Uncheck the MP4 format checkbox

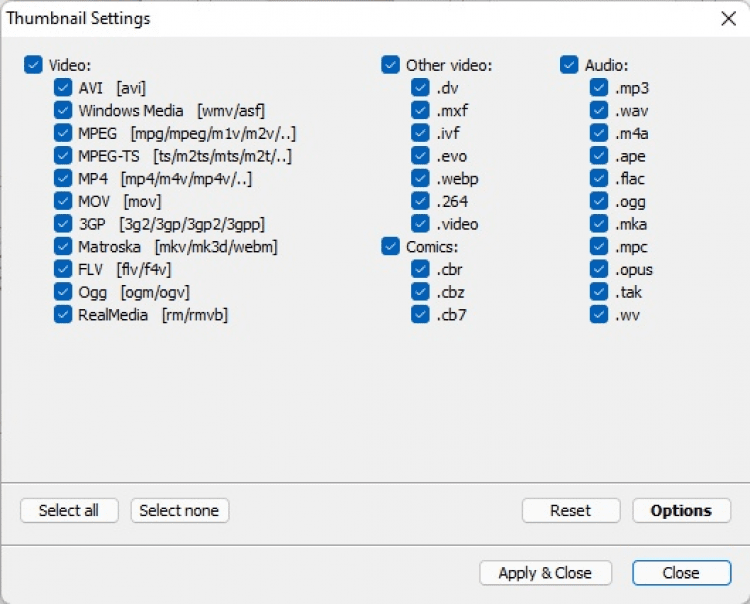click(63, 179)
